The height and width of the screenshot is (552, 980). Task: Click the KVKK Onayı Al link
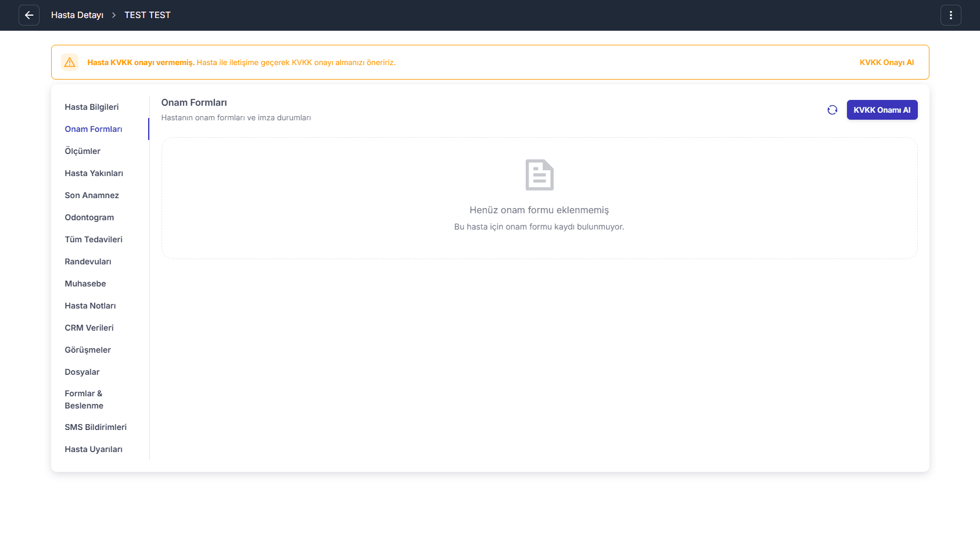(x=886, y=62)
